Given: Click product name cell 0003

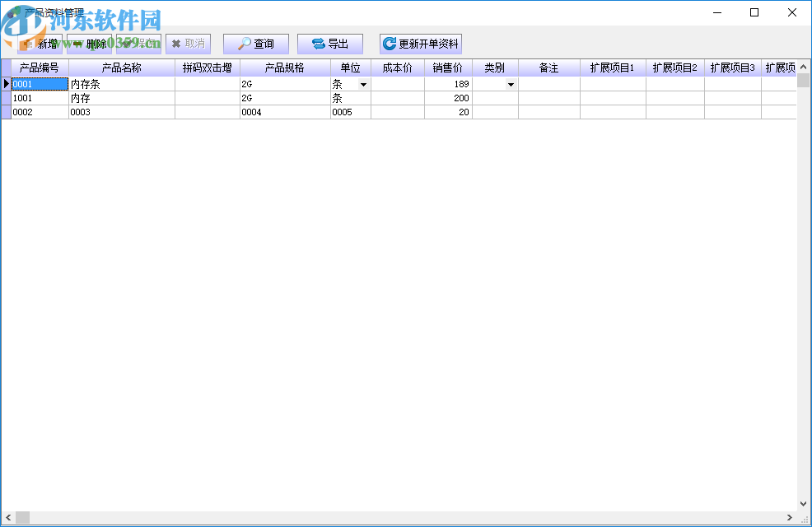Looking at the screenshot, I should pyautogui.click(x=122, y=112).
